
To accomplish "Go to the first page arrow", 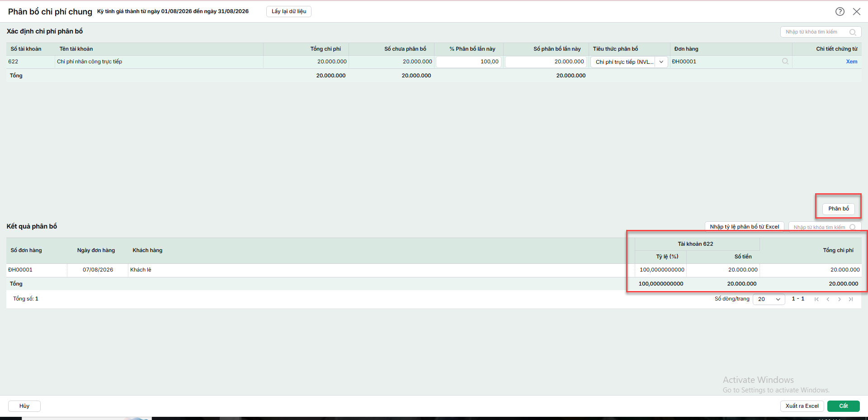I will (x=816, y=299).
